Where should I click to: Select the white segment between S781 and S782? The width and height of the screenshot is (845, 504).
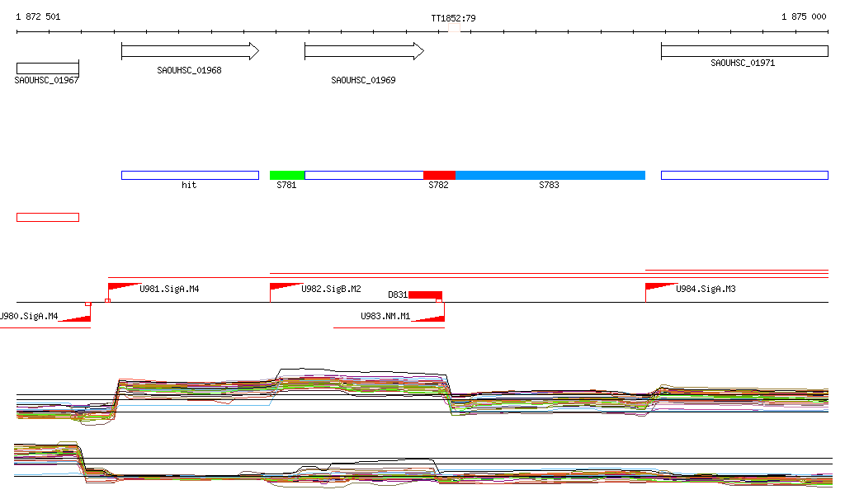[x=364, y=175]
